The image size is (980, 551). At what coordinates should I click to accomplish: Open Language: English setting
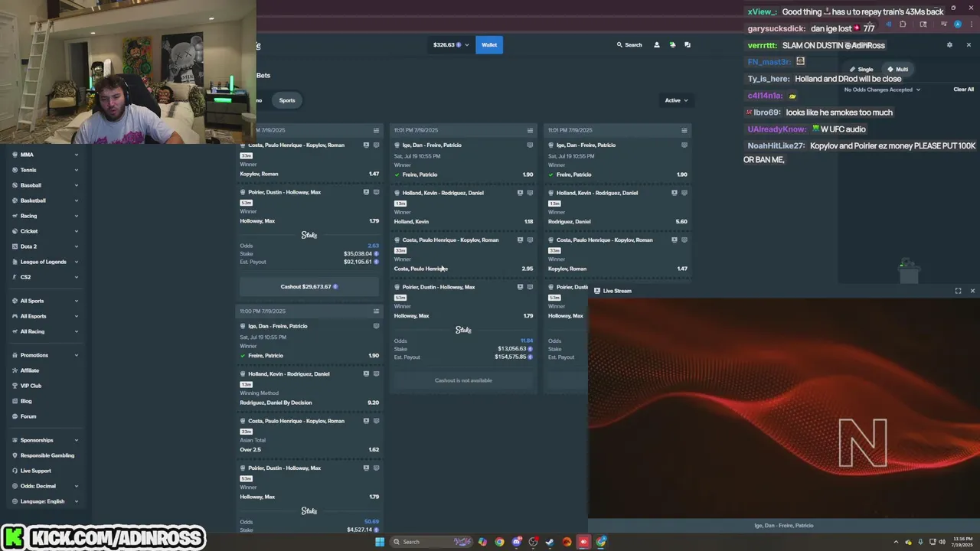pos(45,501)
